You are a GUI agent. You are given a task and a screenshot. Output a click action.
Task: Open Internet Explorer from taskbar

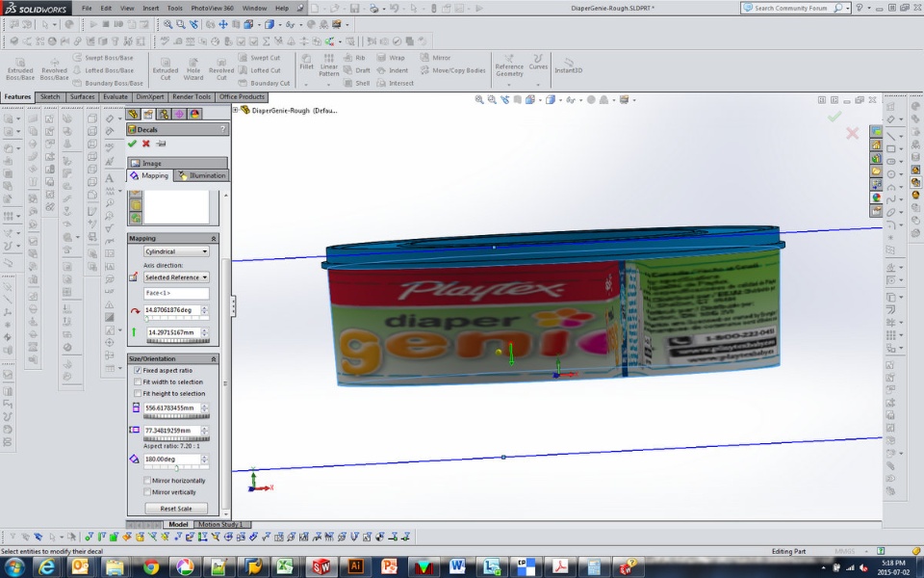tap(46, 566)
